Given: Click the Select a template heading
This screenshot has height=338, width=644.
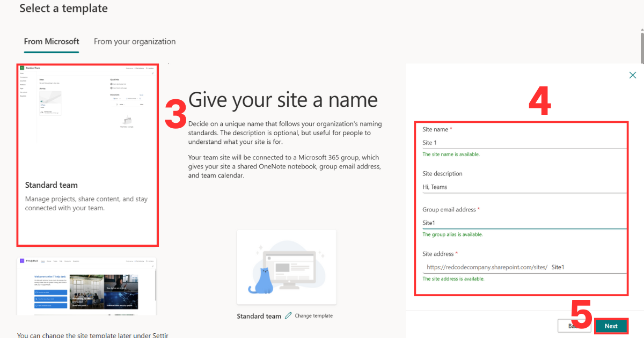Looking at the screenshot, I should pos(63,9).
